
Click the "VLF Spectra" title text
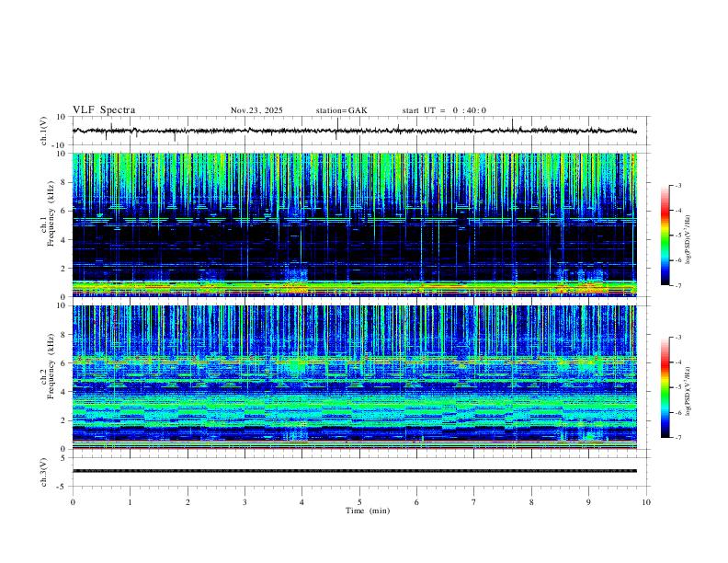(x=104, y=109)
